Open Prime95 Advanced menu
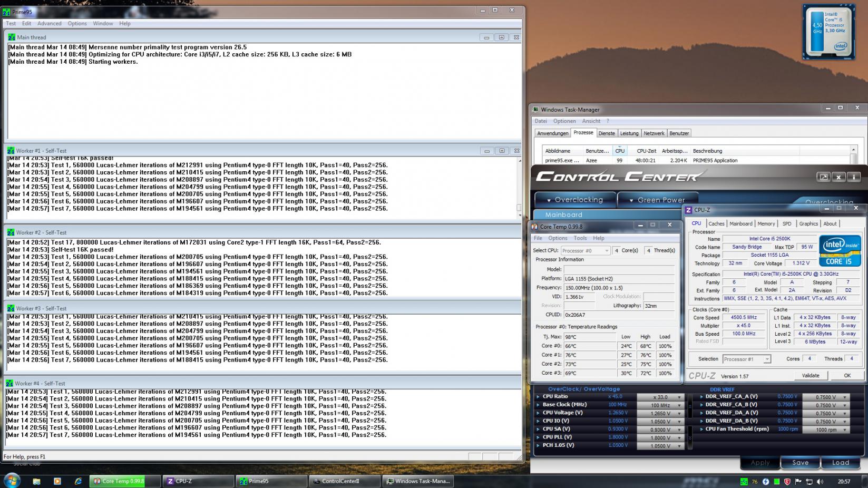Image resolution: width=868 pixels, height=488 pixels. click(50, 23)
